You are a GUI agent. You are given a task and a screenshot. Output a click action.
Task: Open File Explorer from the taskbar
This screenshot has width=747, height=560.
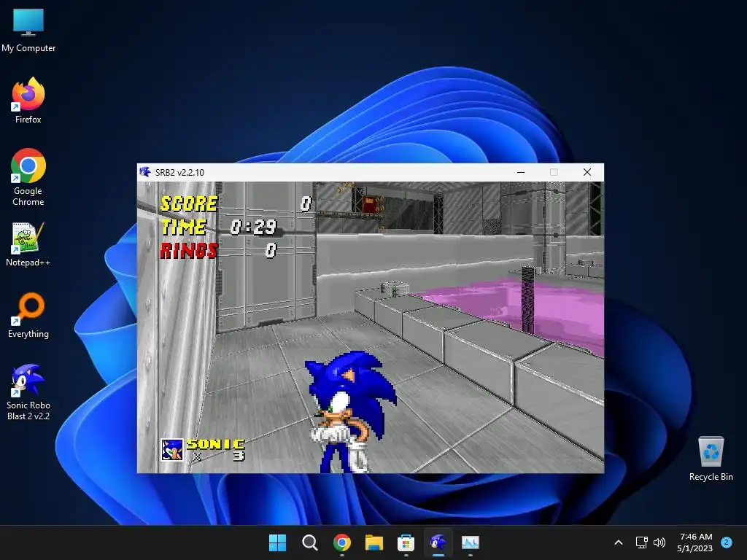(374, 542)
